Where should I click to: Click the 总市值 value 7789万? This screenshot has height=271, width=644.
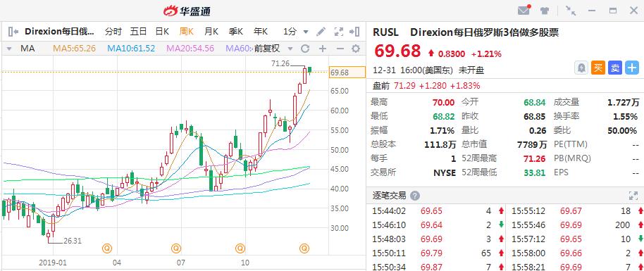click(531, 144)
